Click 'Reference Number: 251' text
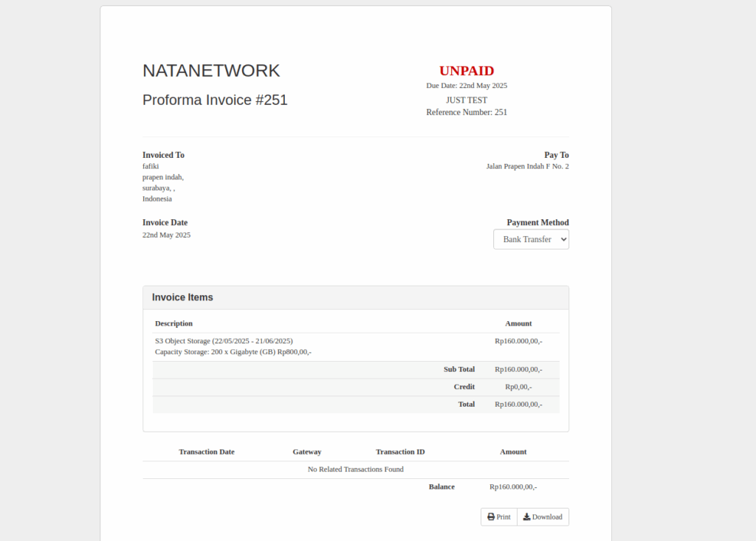Image resolution: width=756 pixels, height=541 pixels. pos(467,112)
